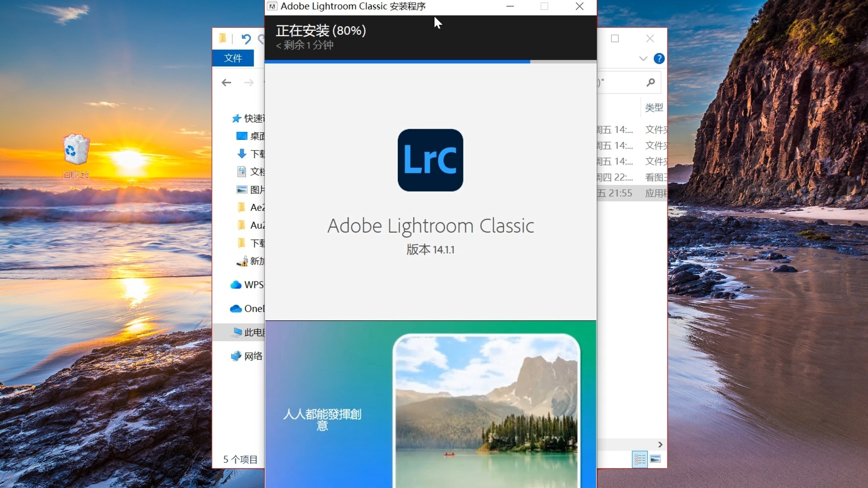Click the 人人都能發揮創意 promo text
The height and width of the screenshot is (488, 868).
click(322, 420)
